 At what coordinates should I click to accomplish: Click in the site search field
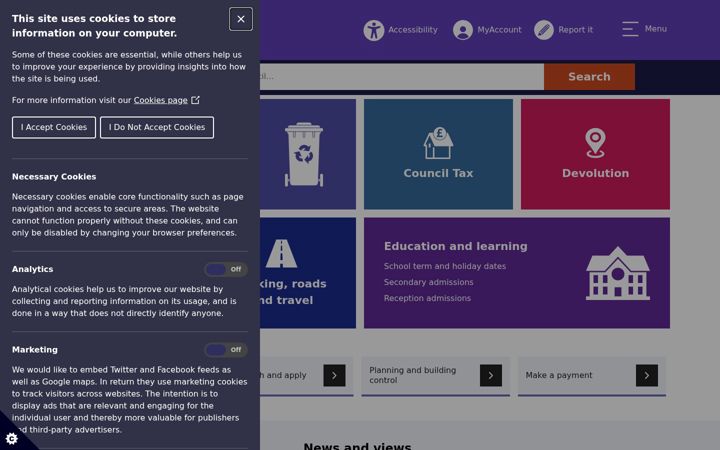(x=402, y=77)
